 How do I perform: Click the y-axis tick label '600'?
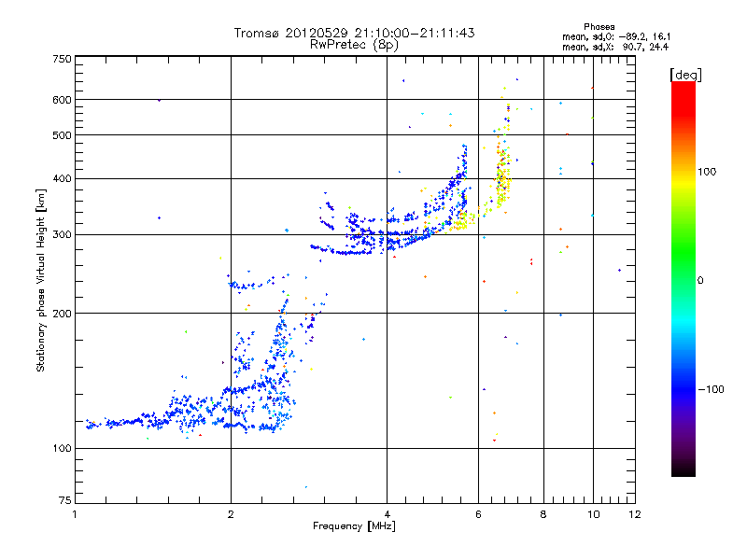click(62, 100)
